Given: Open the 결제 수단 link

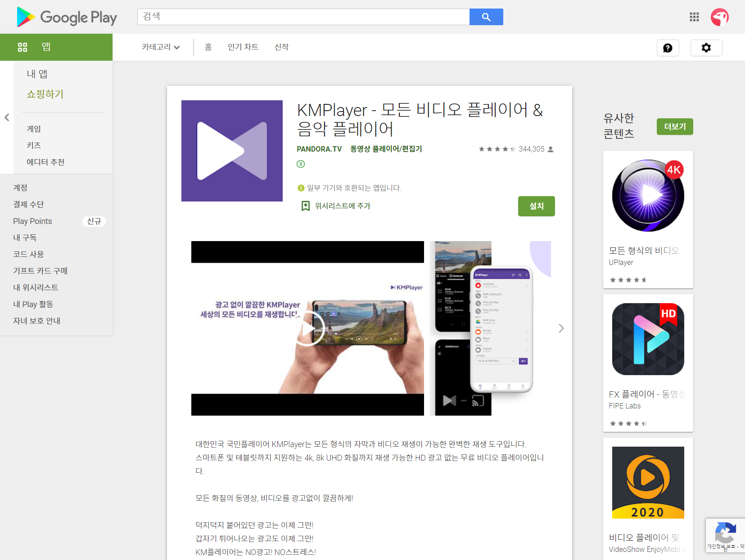Looking at the screenshot, I should (28, 204).
